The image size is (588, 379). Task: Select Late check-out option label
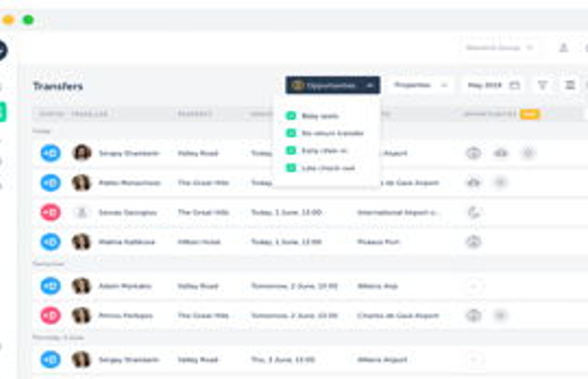(x=328, y=168)
